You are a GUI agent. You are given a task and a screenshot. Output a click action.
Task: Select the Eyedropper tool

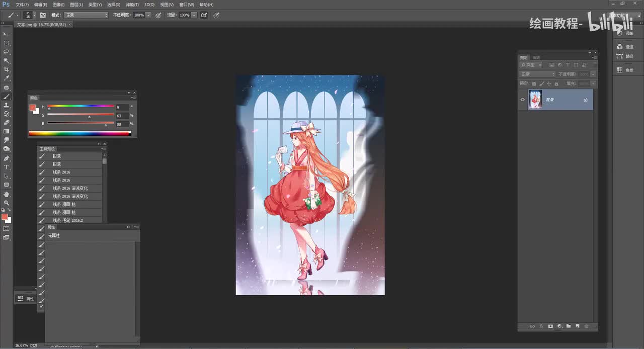[7, 78]
